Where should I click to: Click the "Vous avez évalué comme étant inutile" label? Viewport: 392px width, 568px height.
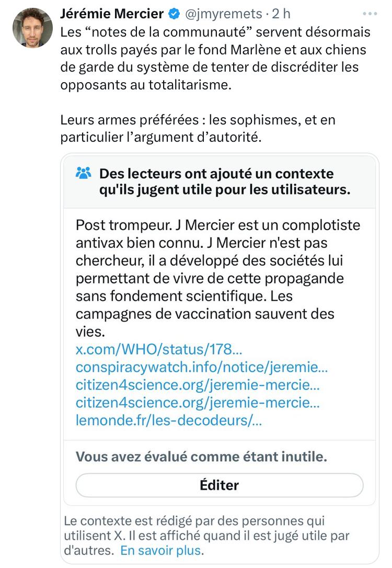[201, 457]
